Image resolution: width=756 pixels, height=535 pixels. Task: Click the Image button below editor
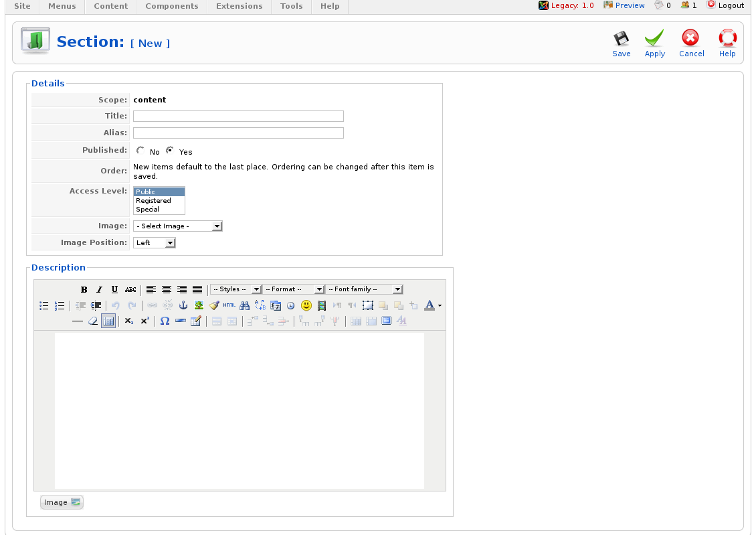[62, 502]
